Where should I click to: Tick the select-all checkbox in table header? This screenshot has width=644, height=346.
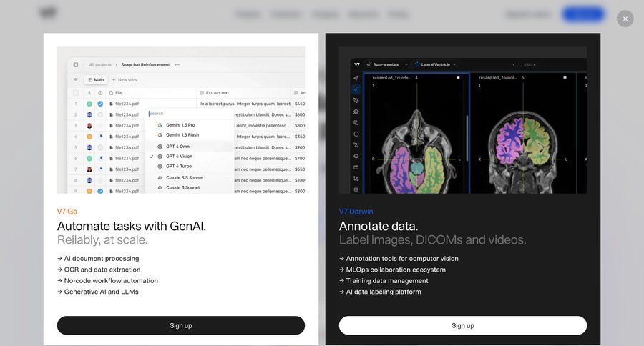click(76, 93)
